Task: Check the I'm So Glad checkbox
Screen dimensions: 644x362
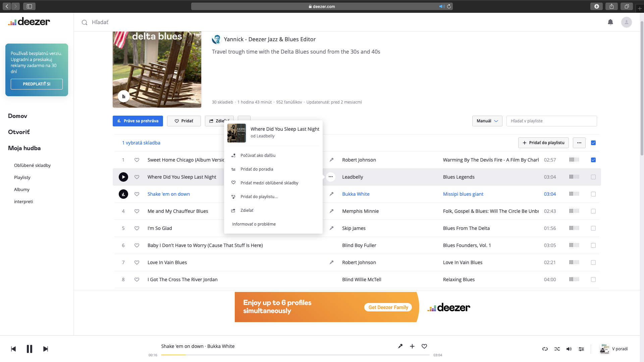Action: tap(593, 228)
